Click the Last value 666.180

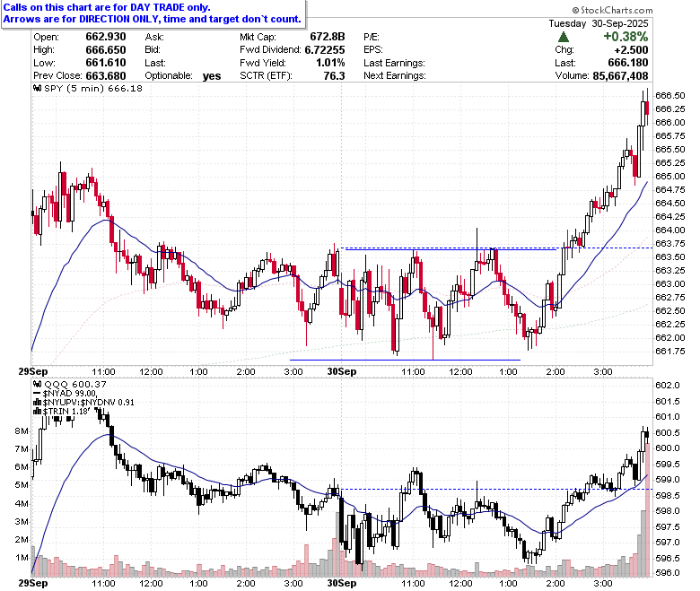point(628,63)
